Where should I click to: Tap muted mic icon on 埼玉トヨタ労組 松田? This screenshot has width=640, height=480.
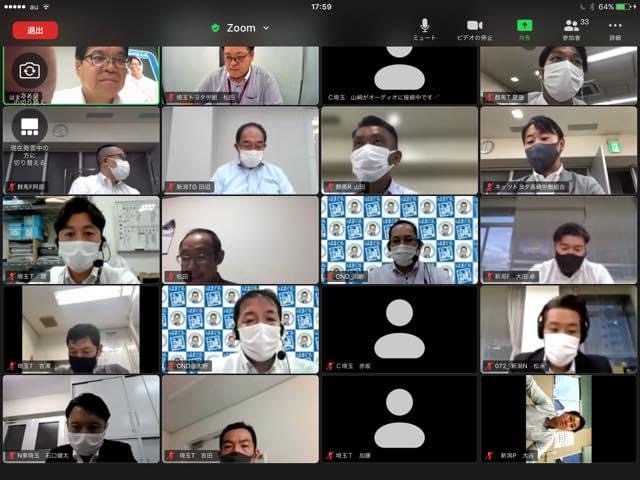pyautogui.click(x=171, y=98)
